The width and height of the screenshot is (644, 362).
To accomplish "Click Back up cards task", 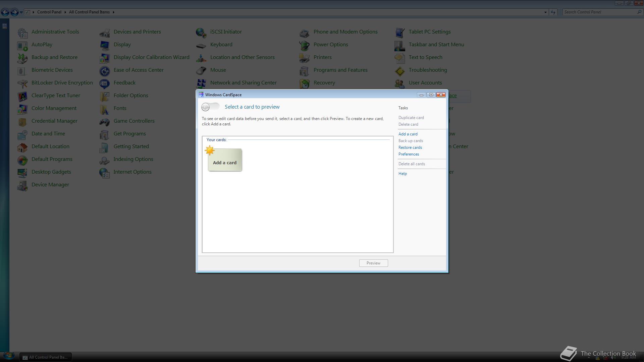I will pyautogui.click(x=411, y=141).
